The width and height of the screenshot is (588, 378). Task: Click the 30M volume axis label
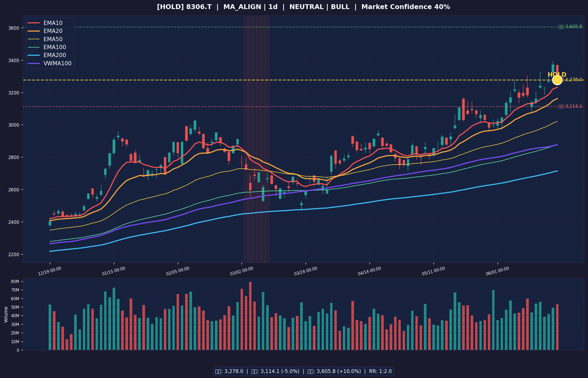tap(16, 324)
